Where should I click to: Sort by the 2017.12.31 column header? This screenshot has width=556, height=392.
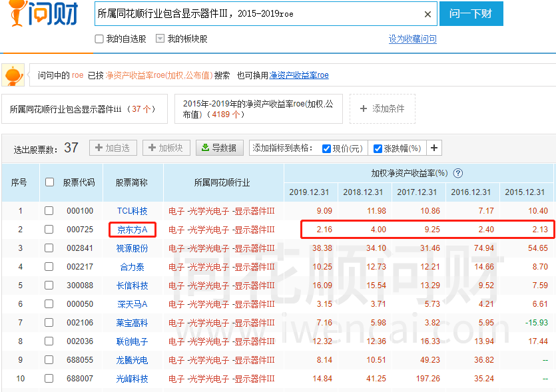tap(417, 192)
